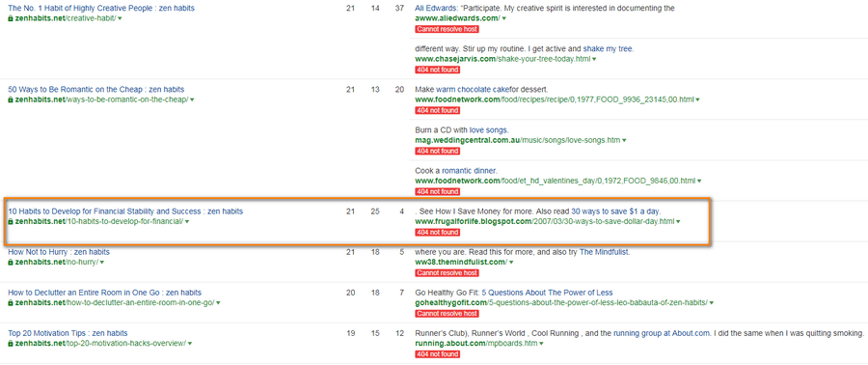Open zenhabits.net/no-hurry/ URL
Viewport: 868px width, 365px height.
tap(57, 262)
